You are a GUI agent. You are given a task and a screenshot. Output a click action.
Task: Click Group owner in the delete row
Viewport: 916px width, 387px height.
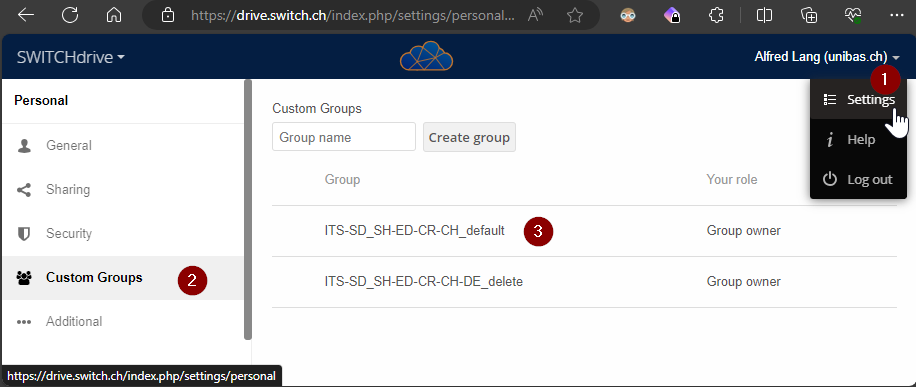point(744,282)
